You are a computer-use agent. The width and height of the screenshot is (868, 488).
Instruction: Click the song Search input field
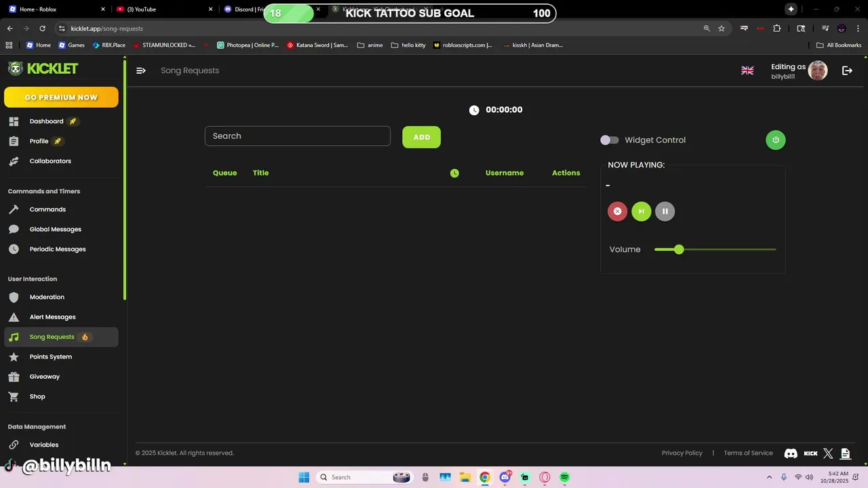(298, 136)
